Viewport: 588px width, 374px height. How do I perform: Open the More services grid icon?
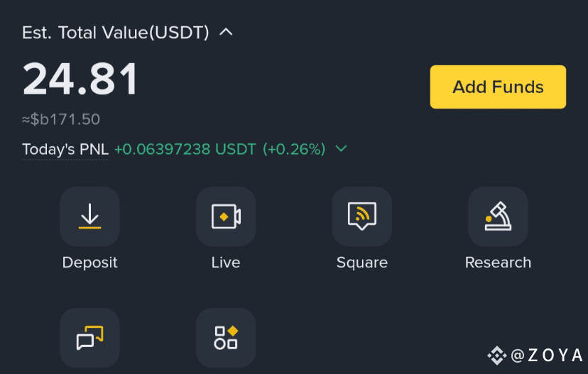coord(226,338)
